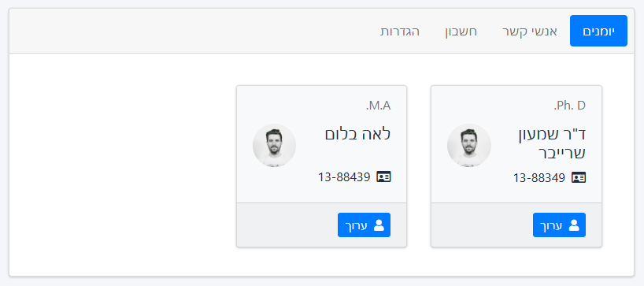Click the name ד"ר שמעון שרייבר
Image resolution: width=644 pixels, height=286 pixels.
pyautogui.click(x=551, y=143)
